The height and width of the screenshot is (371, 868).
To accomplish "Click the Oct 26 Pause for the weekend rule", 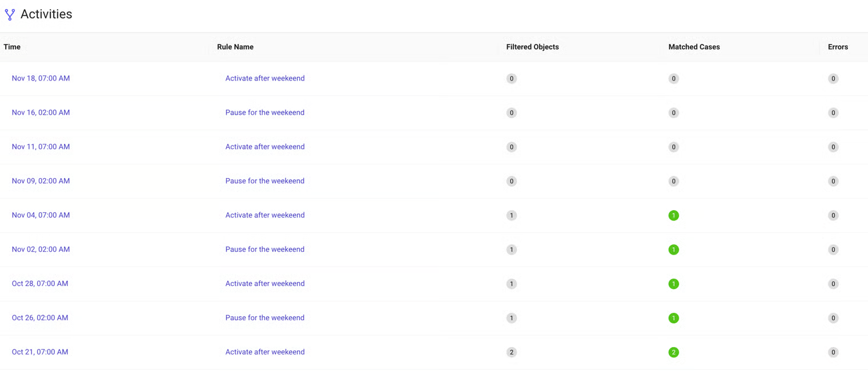I will (x=264, y=318).
